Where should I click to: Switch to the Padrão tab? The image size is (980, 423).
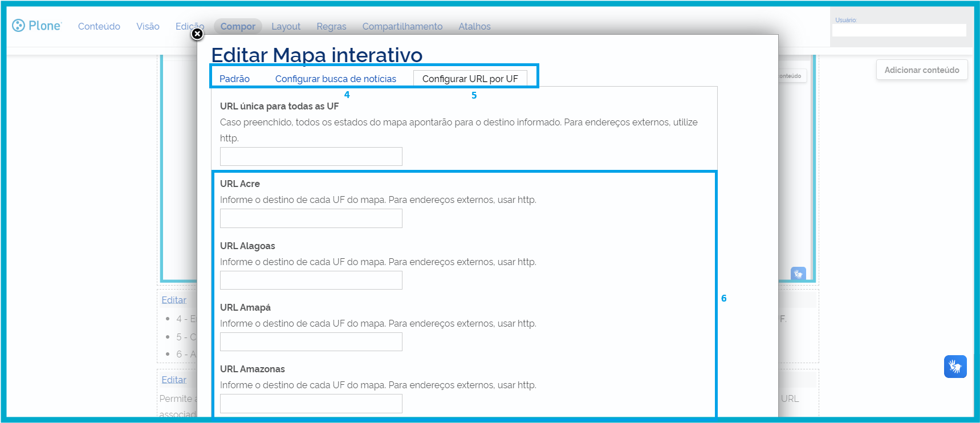point(234,79)
